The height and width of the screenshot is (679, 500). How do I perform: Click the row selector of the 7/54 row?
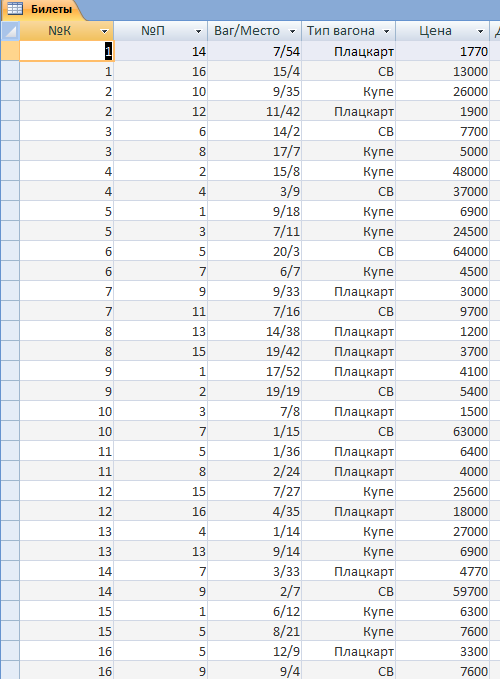coord(10,51)
